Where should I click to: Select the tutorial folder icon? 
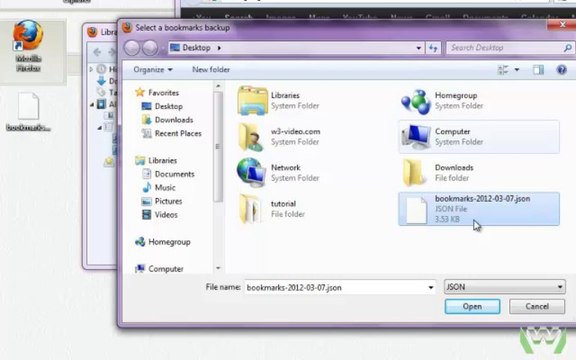pos(251,209)
